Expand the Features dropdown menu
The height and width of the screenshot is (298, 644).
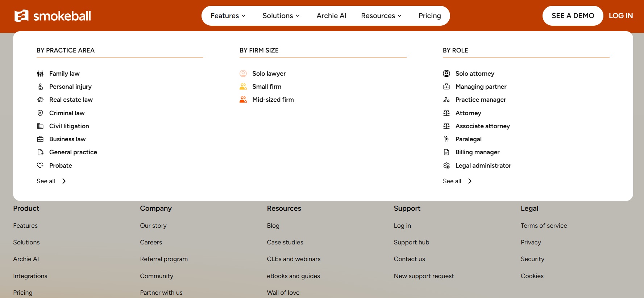tap(228, 16)
